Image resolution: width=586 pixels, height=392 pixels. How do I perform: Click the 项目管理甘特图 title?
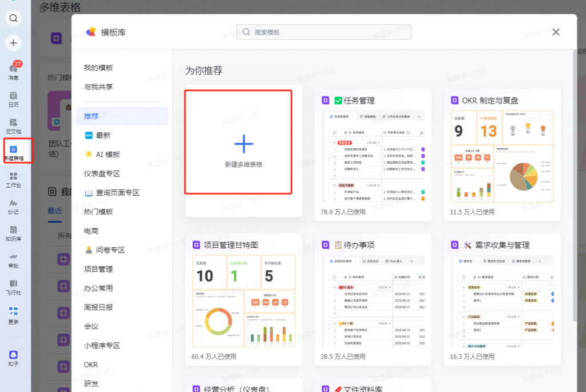[231, 245]
